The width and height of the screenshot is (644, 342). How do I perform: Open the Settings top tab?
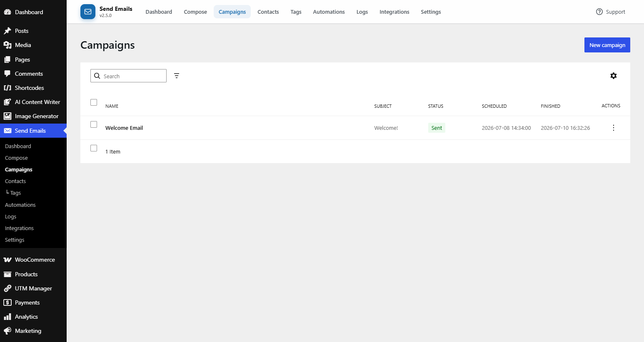click(x=431, y=12)
